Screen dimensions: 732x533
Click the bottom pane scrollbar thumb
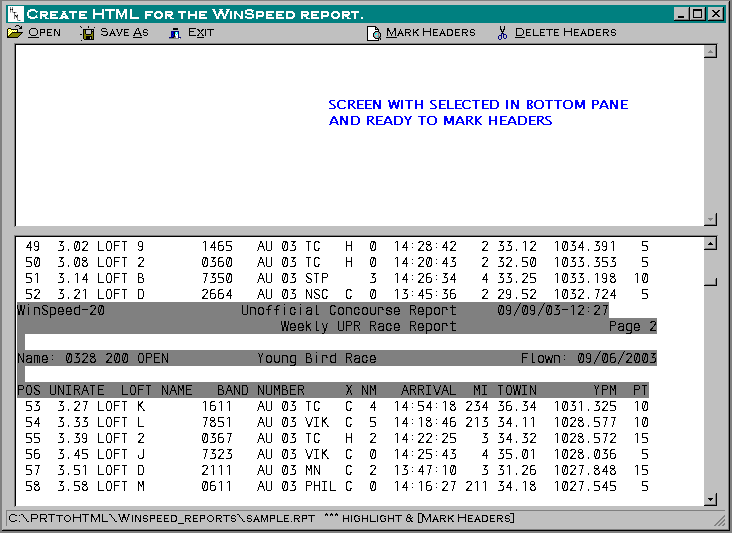tap(711, 268)
